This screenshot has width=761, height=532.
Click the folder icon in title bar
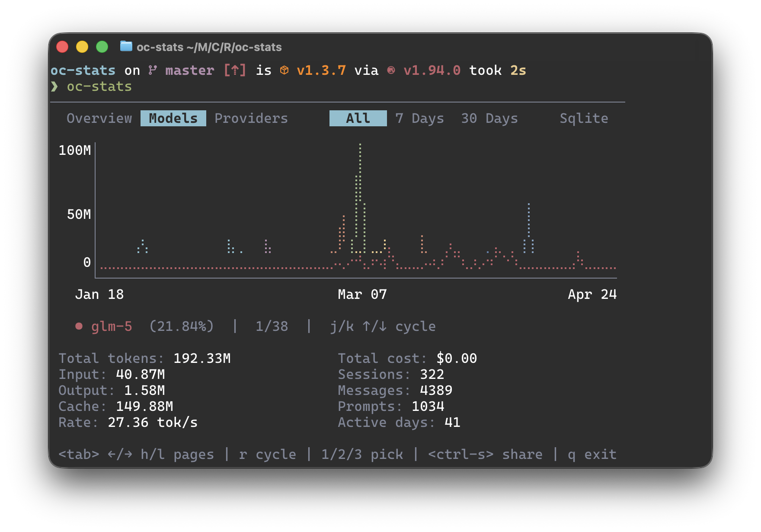point(126,46)
